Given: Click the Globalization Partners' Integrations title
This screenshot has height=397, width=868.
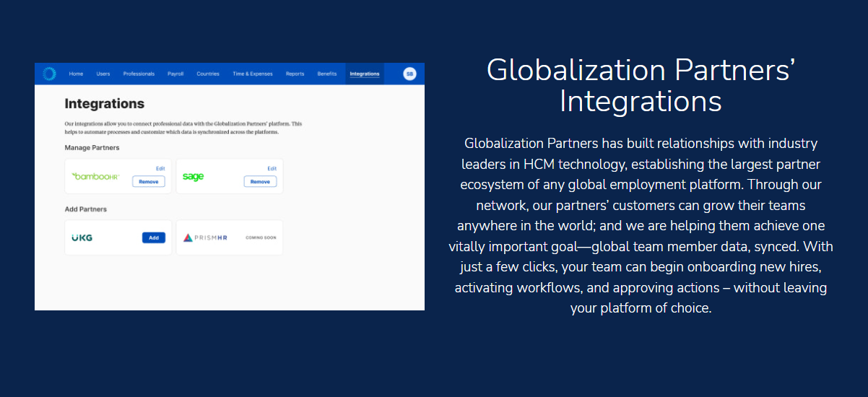Looking at the screenshot, I should pyautogui.click(x=641, y=85).
